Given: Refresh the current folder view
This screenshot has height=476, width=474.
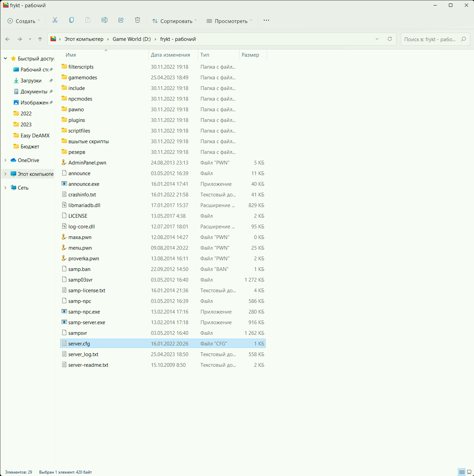Looking at the screenshot, I should (x=390, y=39).
